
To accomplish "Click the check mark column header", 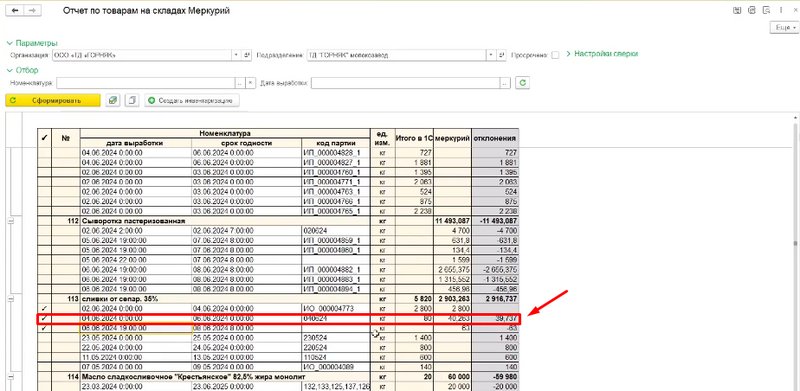I will pos(45,138).
